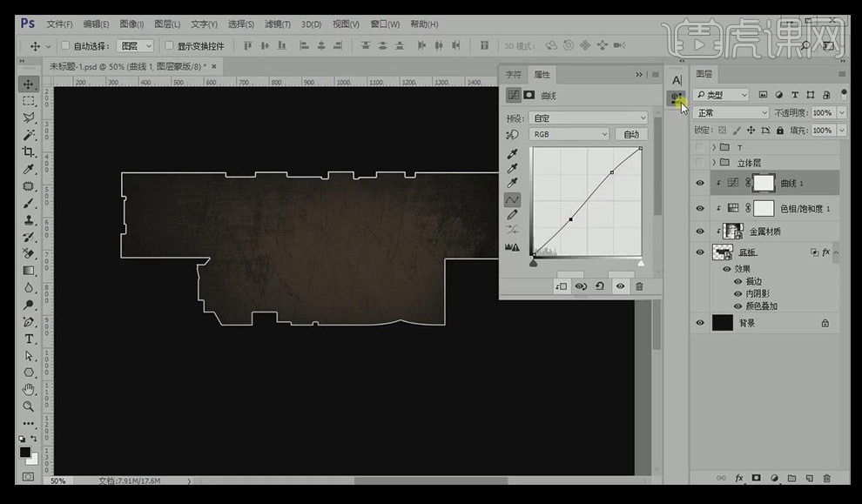Hide the 金属材质 layer
This screenshot has height=504, width=862.
[x=700, y=231]
